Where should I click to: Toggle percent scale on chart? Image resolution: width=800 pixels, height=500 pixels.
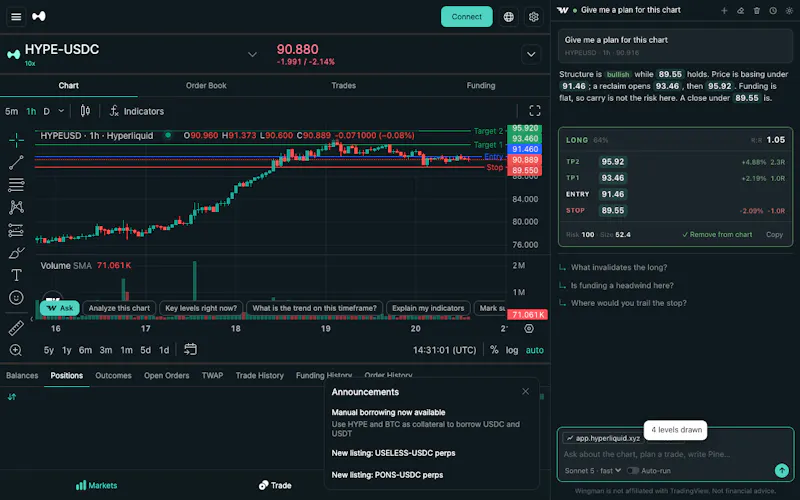(x=494, y=350)
